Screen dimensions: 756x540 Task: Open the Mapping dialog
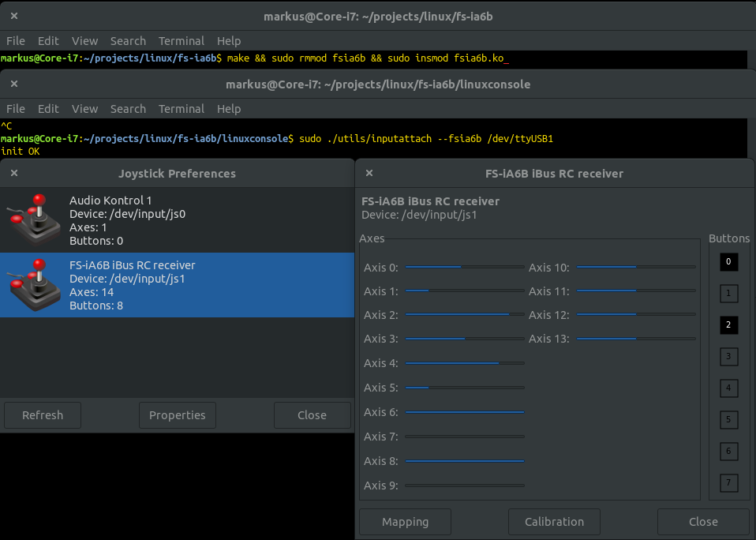(x=405, y=522)
